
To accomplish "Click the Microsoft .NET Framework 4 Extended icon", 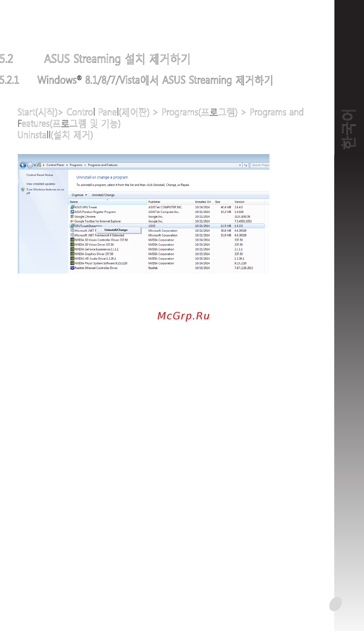I will (72, 235).
